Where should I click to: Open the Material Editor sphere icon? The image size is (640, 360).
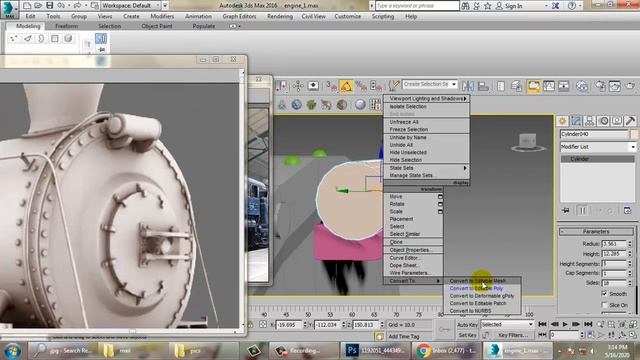pos(582,86)
